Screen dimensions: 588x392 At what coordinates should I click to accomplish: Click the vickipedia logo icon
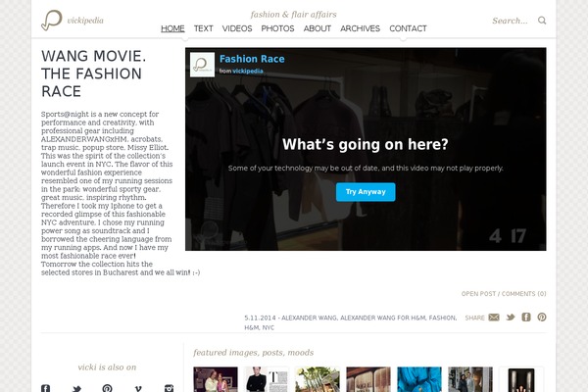[51, 21]
